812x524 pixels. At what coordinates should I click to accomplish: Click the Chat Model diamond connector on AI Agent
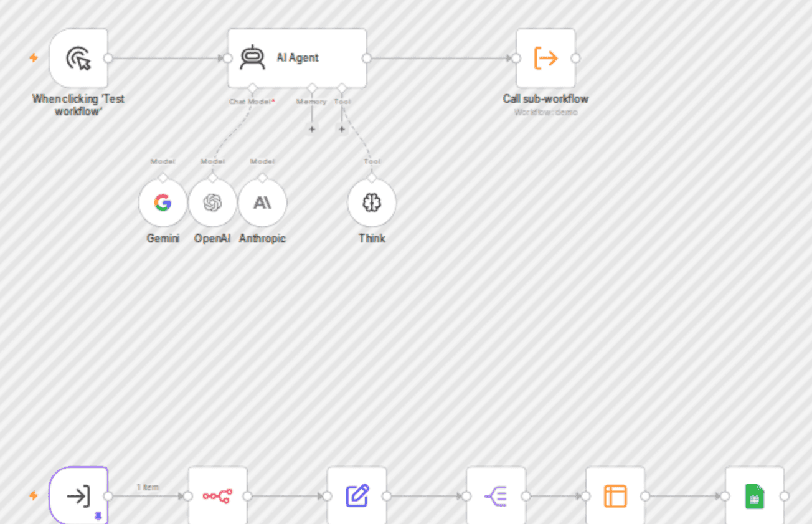tap(252, 87)
